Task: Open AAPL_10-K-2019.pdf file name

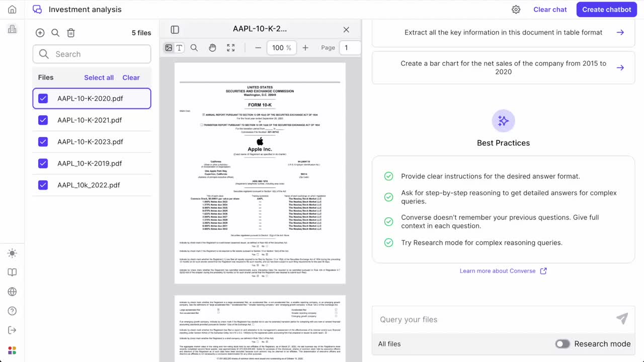Action: pyautogui.click(x=90, y=163)
